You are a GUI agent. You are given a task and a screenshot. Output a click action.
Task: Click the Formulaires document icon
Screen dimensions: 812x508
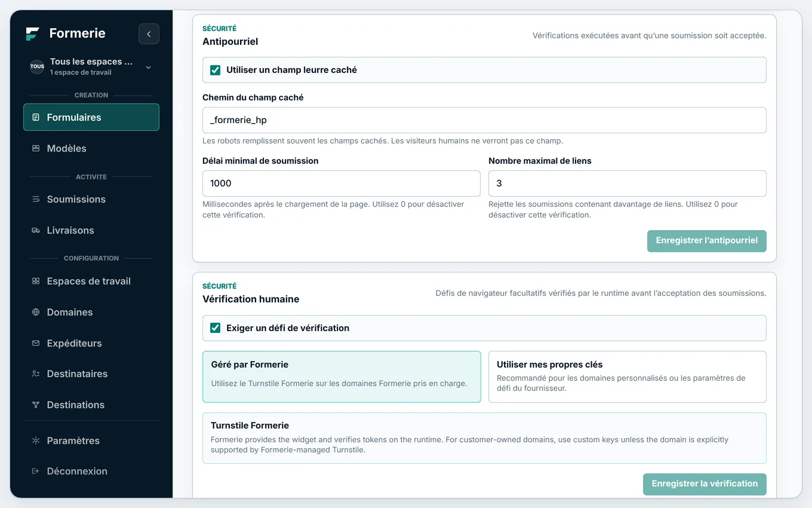pos(36,117)
